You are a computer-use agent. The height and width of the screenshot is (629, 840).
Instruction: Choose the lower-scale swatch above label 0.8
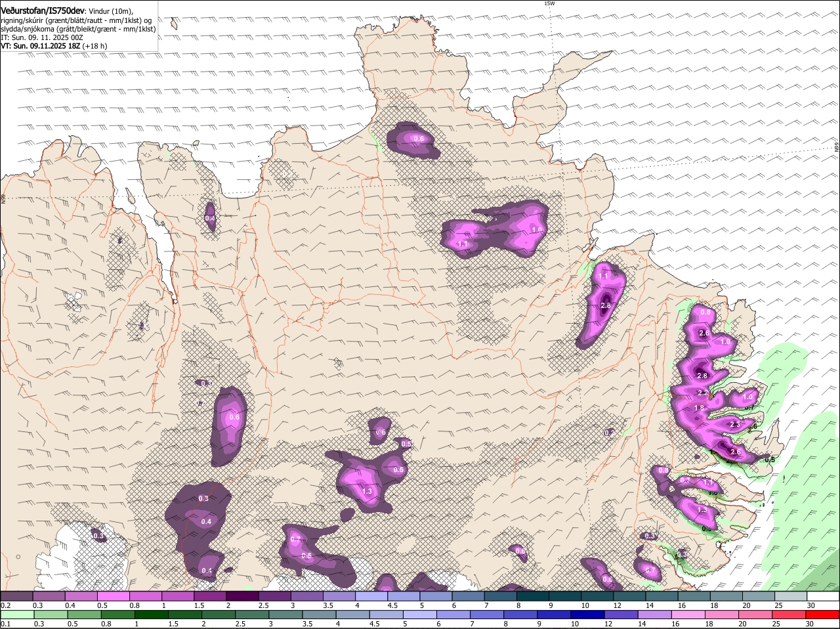[117, 615]
